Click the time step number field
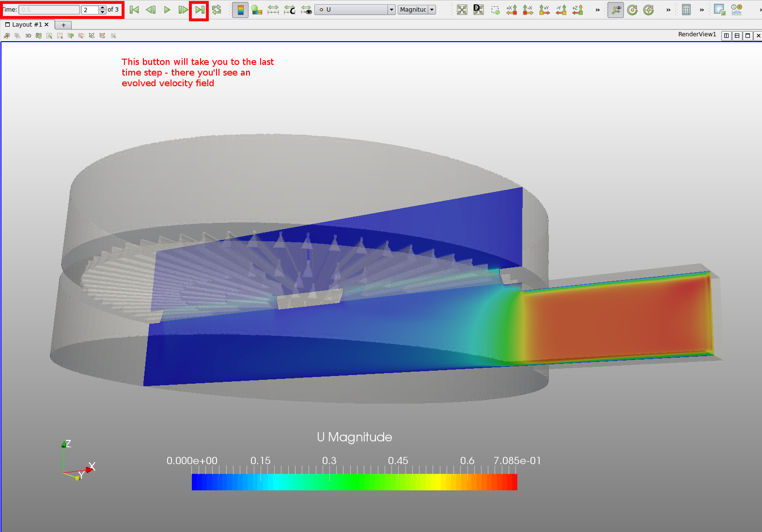This screenshot has width=762, height=532. [x=89, y=10]
